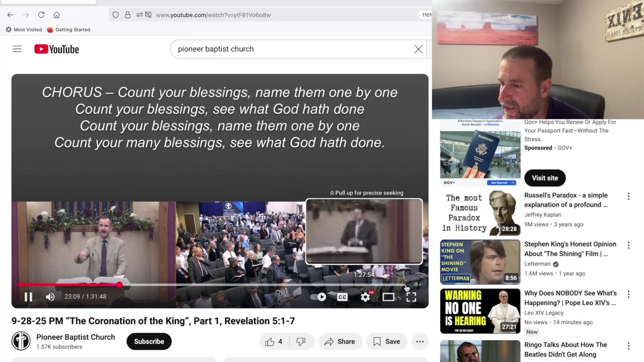Open the GOV+ passport ad thumbnail

pos(480,152)
